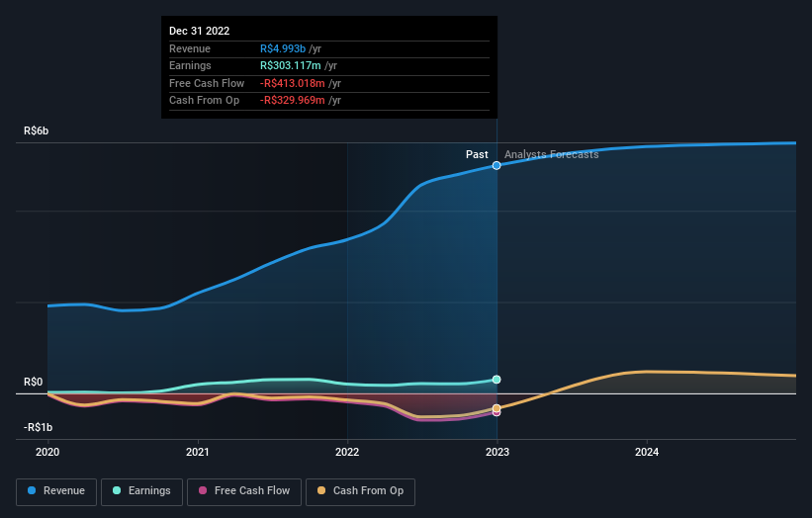This screenshot has width=812, height=518.
Task: Click the Revenue data point at 2023
Action: point(496,166)
